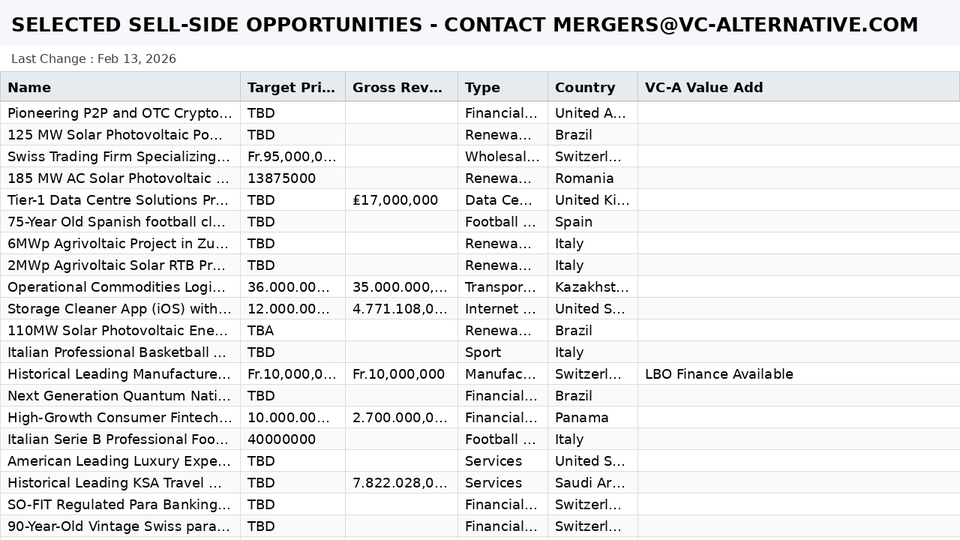Screen dimensions: 960x540
Task: Select the Pioneering P2P and OTC Crypto row
Action: pos(120,113)
